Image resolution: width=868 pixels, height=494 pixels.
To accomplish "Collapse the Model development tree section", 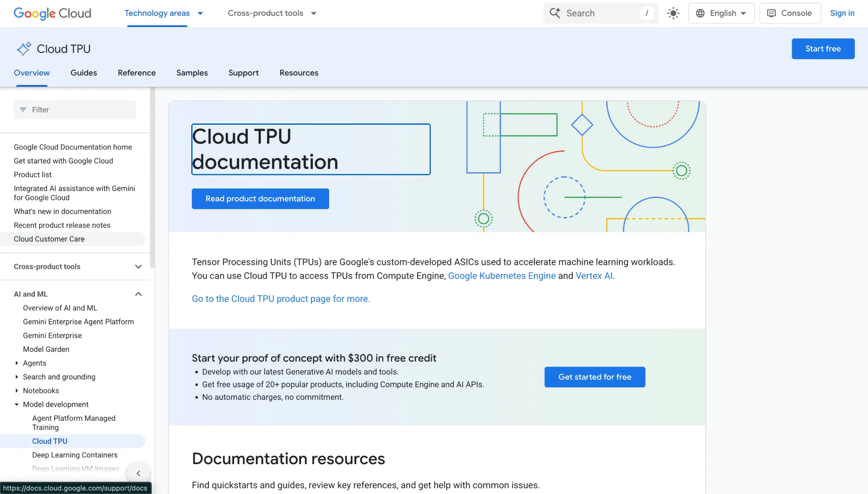I will [x=17, y=404].
